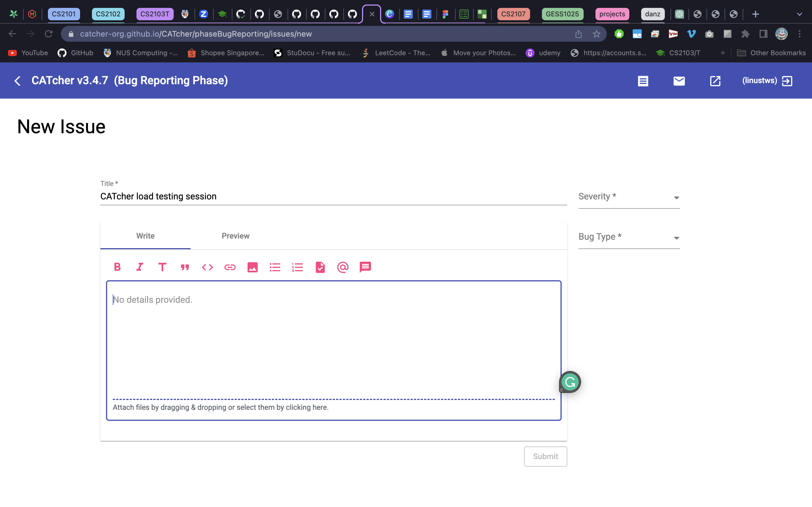Open the Bug Type dropdown

click(x=629, y=237)
